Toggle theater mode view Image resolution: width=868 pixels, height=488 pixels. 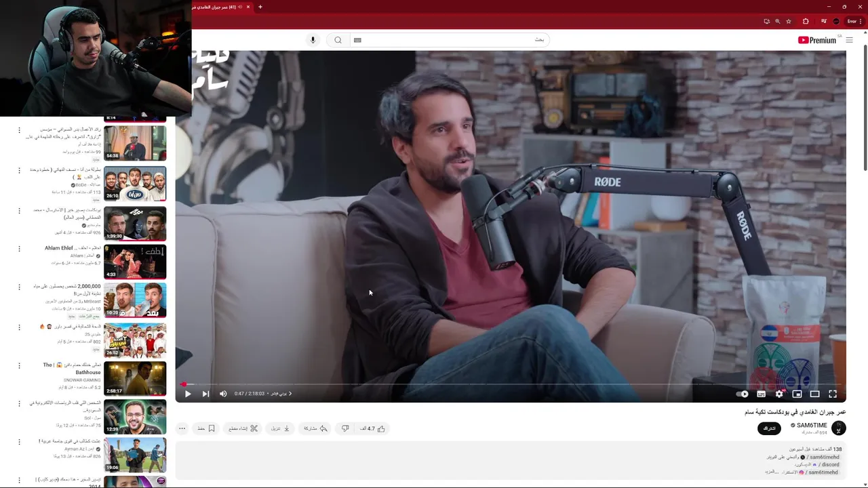814,394
